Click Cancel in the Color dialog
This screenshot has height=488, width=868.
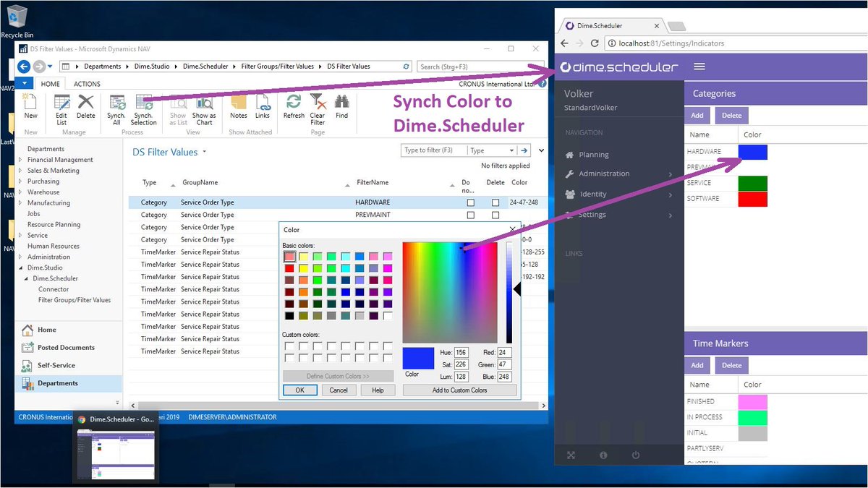pyautogui.click(x=339, y=390)
